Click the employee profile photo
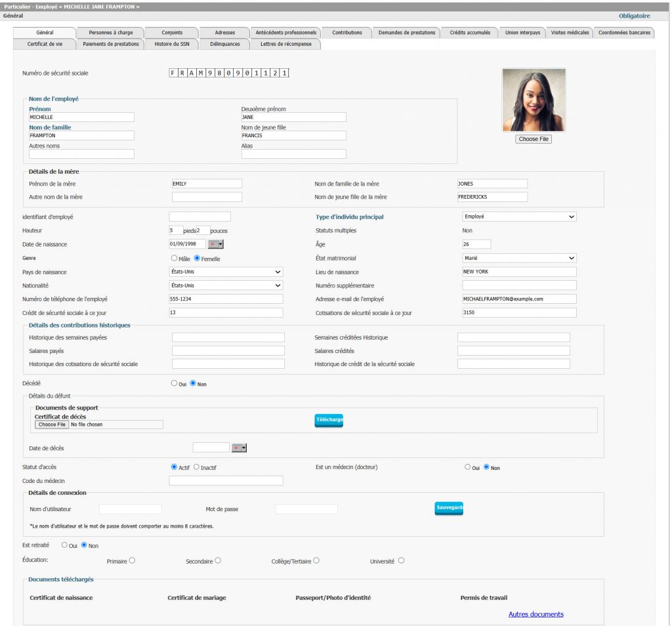672x626 pixels. (534, 100)
